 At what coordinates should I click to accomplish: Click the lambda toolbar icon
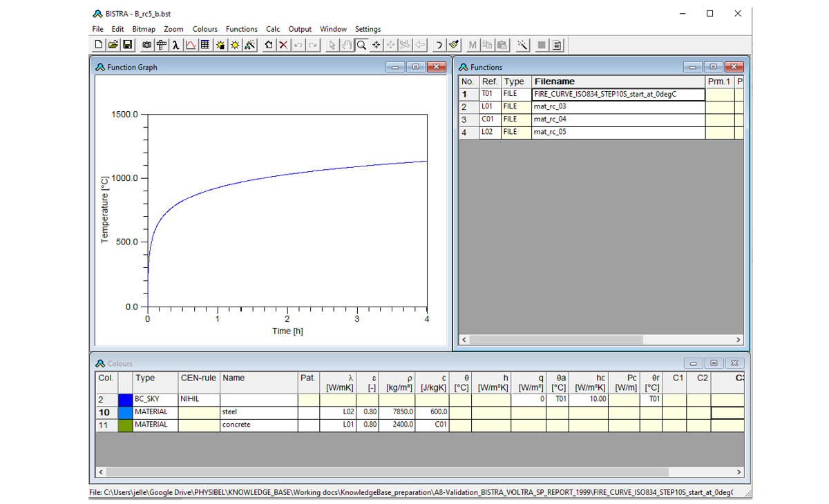[x=175, y=45]
